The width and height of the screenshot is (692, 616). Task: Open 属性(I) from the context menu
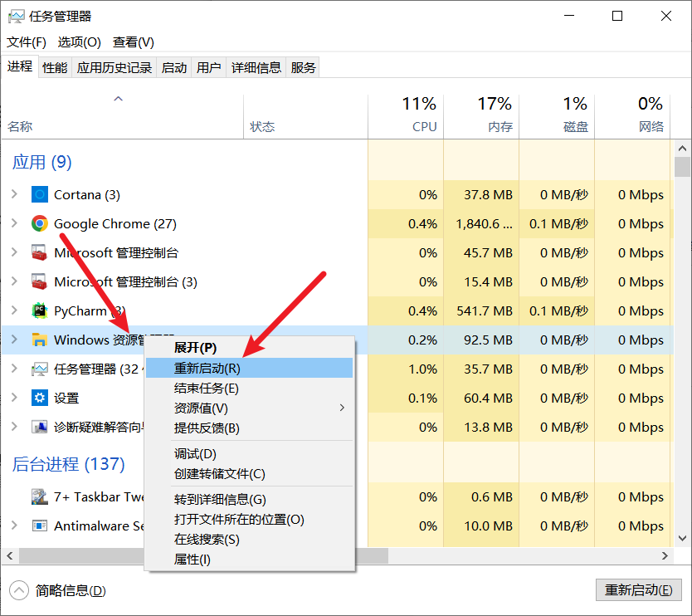(250, 560)
